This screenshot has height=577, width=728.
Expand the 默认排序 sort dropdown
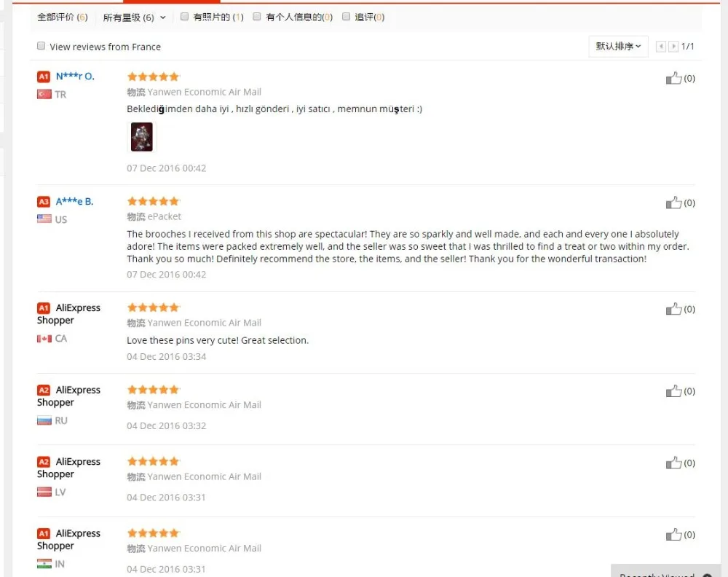tap(618, 47)
